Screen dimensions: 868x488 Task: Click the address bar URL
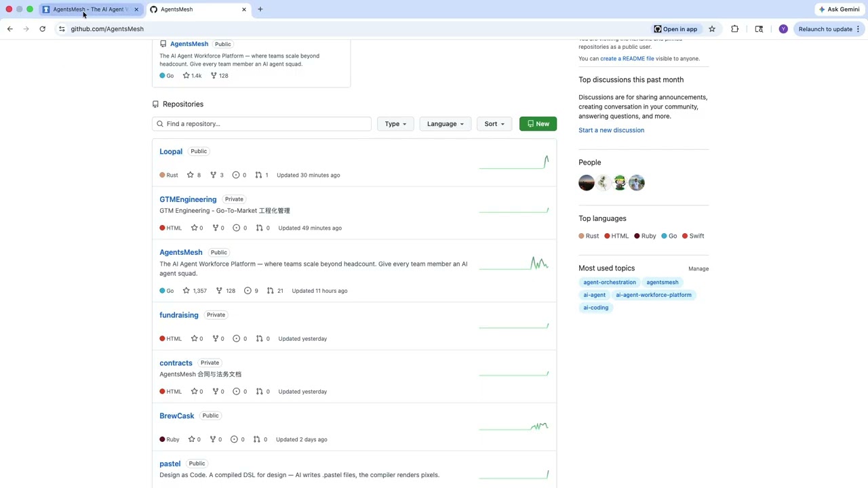107,29
